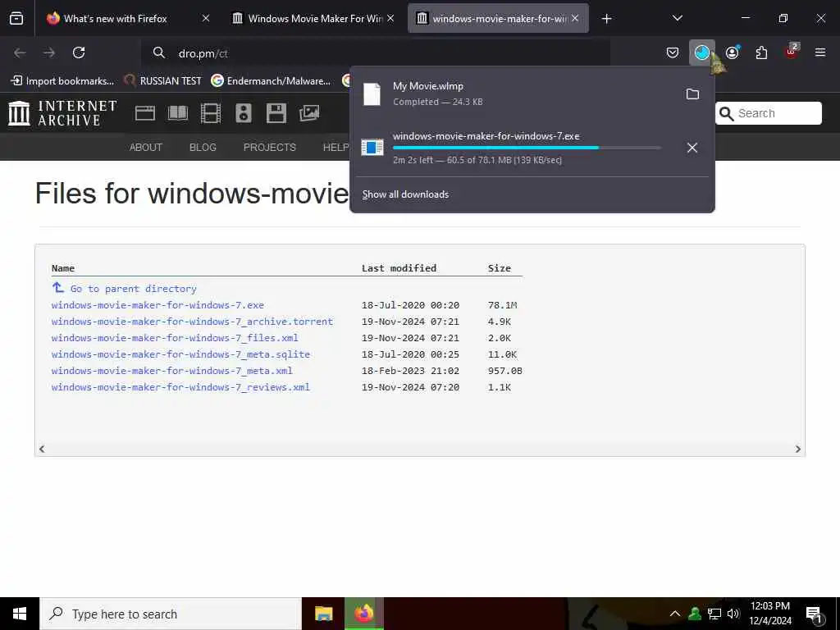
Task: Expand the list all tabs chevron
Action: [x=677, y=18]
